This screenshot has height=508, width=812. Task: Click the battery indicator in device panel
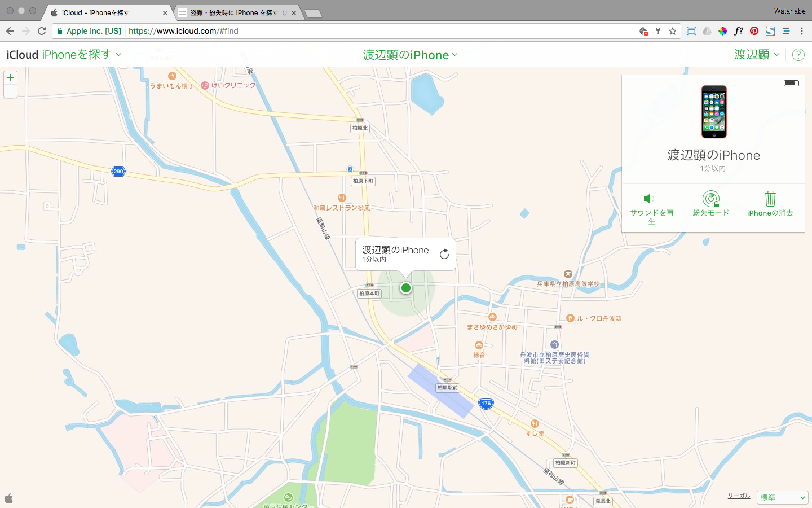coord(792,83)
